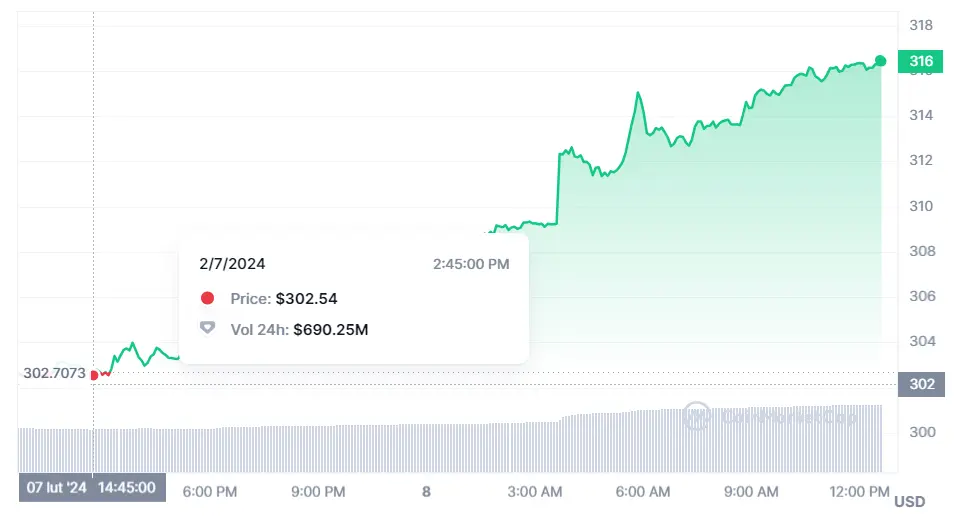Click the USD currency label
954x530 pixels.
click(x=909, y=501)
